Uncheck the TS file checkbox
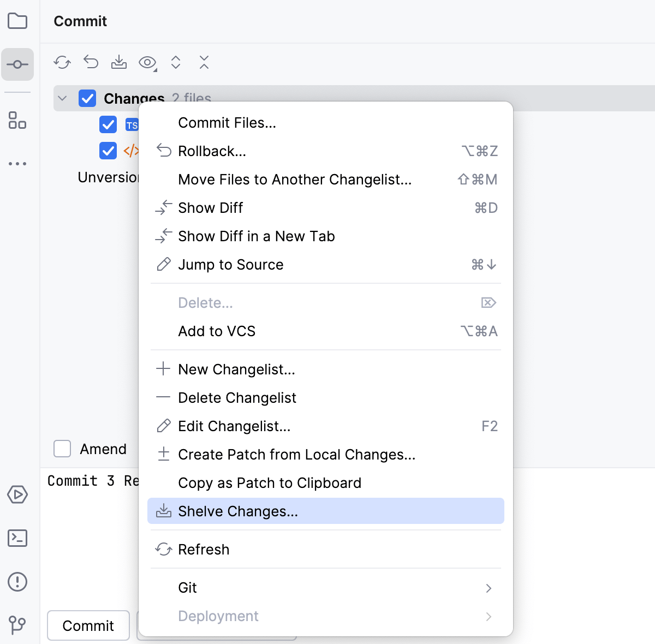 pos(108,124)
